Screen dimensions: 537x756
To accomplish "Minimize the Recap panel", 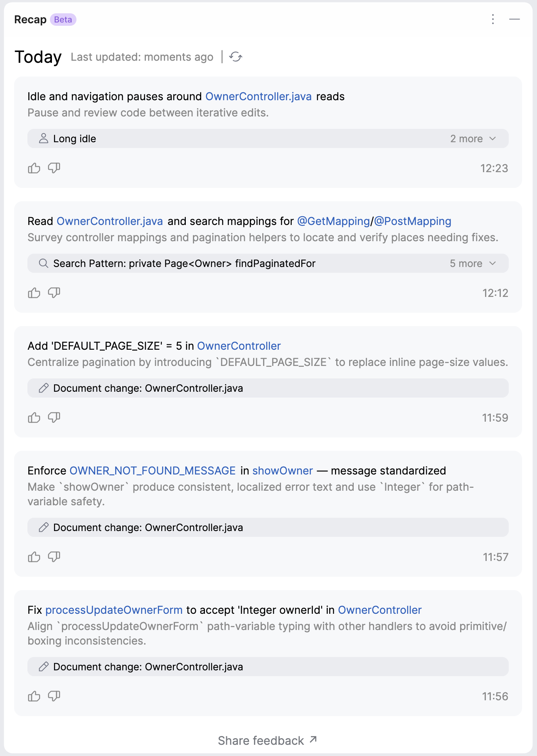I will click(x=515, y=19).
